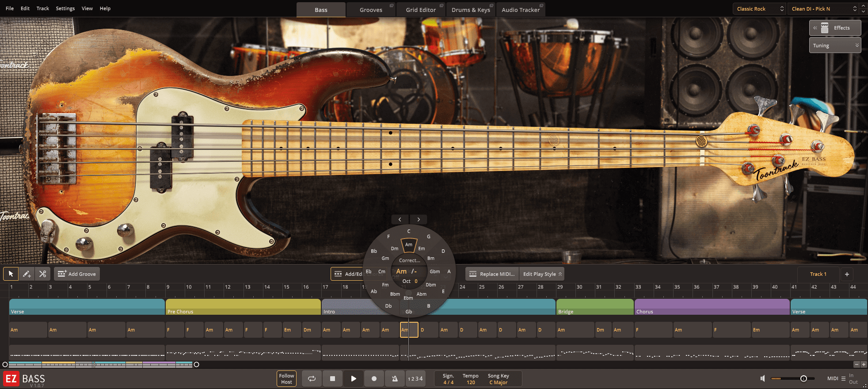Select the purple Chorus song part
Screen dimensions: 868x389
pos(712,307)
